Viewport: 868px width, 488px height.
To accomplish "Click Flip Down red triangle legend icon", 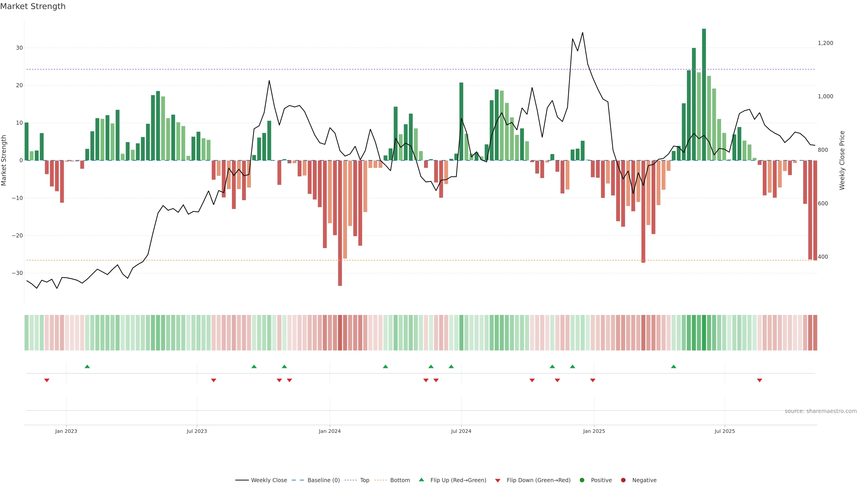I will [x=497, y=481].
